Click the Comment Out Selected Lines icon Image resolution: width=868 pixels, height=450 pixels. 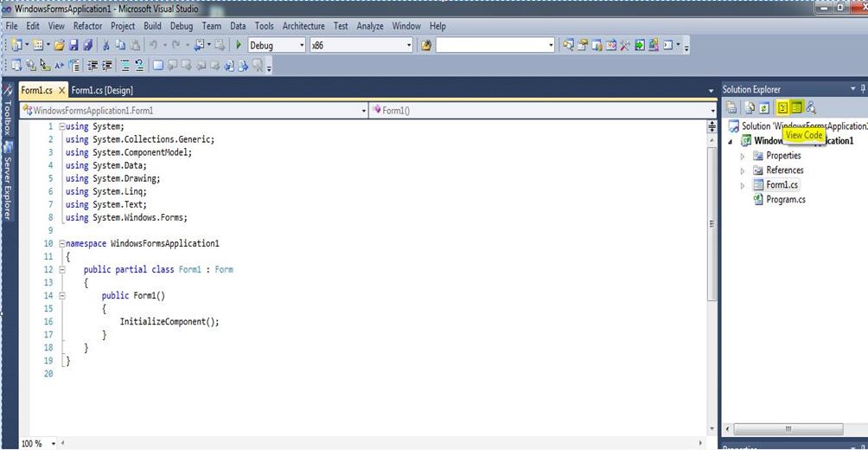coord(125,66)
